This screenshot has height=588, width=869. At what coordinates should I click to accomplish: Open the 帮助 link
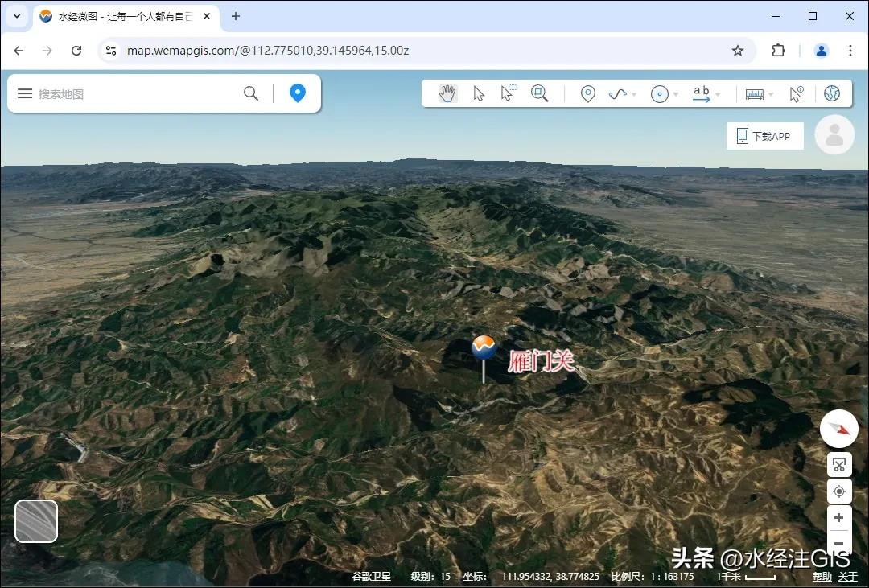pos(822,577)
